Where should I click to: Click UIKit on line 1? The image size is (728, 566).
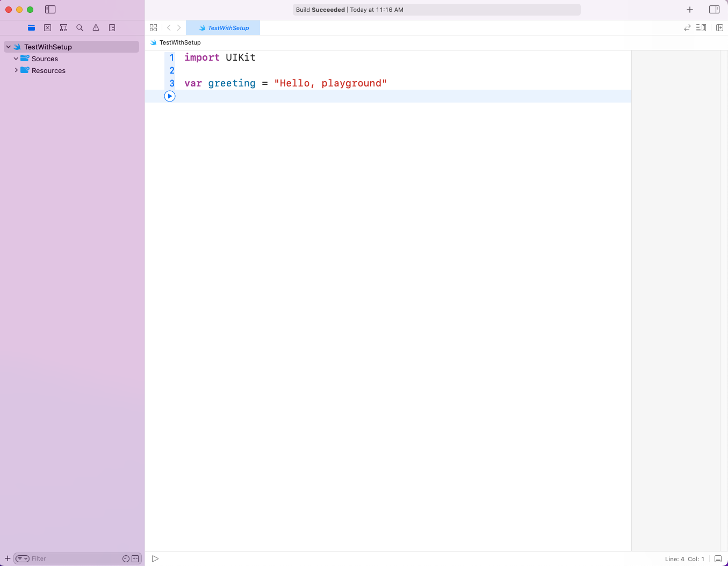pos(241,57)
